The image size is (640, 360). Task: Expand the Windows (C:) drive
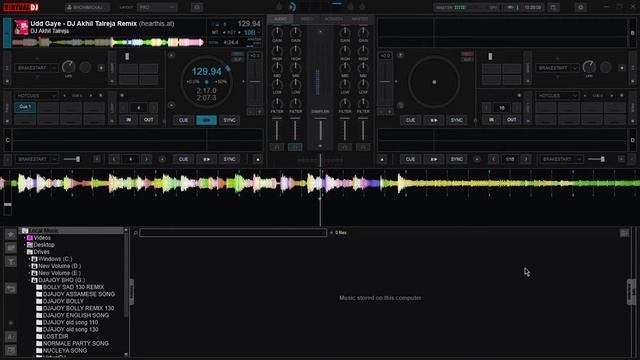pyautogui.click(x=29, y=259)
